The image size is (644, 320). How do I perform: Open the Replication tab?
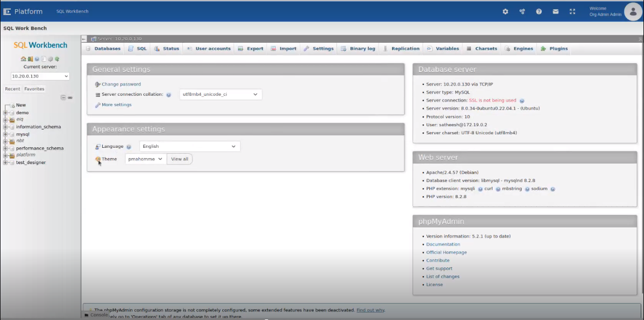(401, 49)
